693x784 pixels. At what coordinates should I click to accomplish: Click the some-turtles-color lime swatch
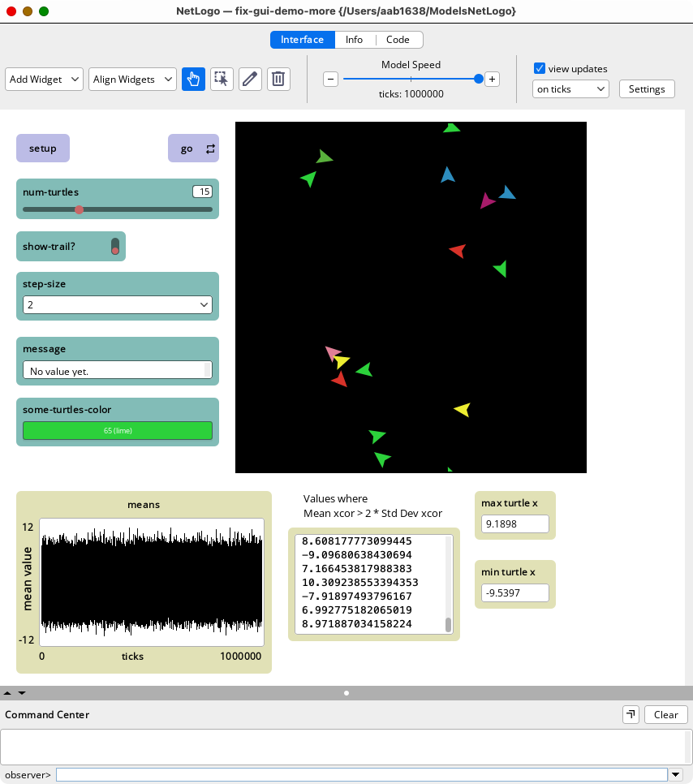point(118,430)
